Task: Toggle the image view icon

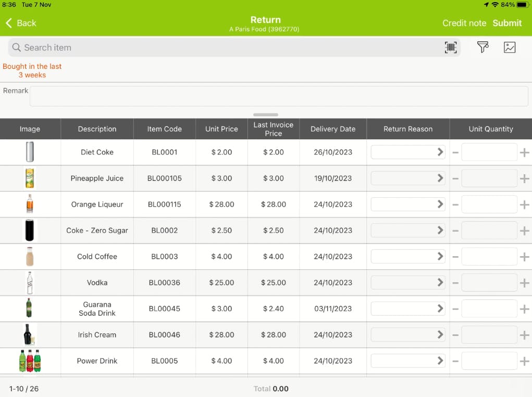Action: pos(509,47)
